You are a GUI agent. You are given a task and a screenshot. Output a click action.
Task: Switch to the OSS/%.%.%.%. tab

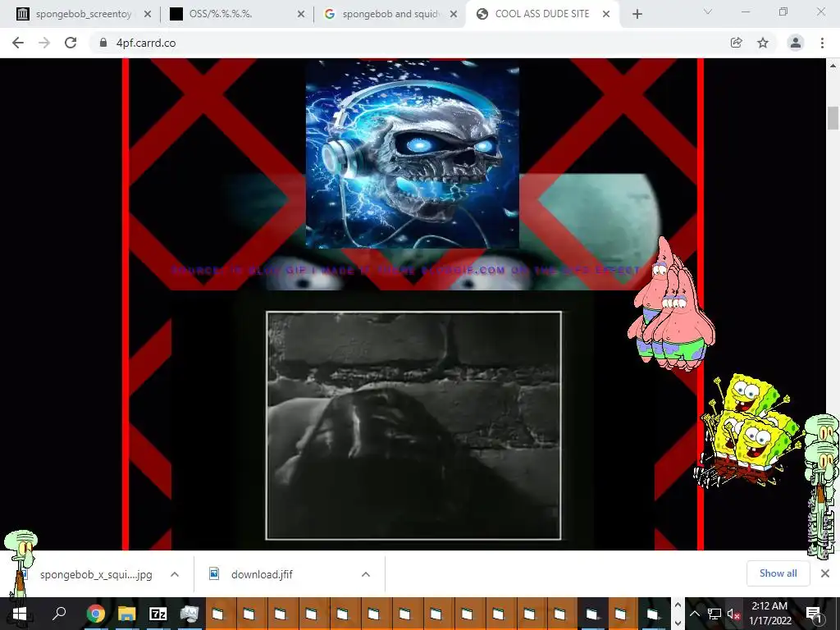point(235,14)
